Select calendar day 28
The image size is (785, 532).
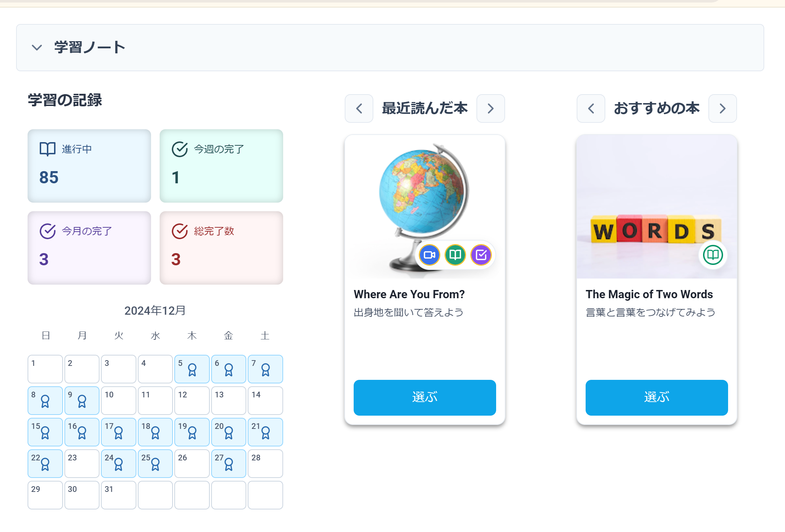click(265, 464)
